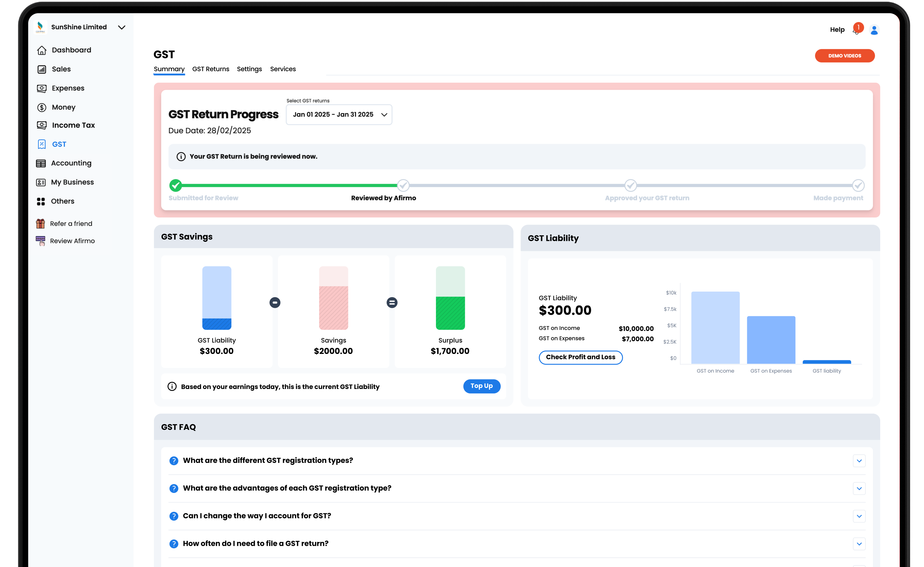Viewport: 924px width, 567px height.
Task: Click the $2000.00 Savings value
Action: click(x=333, y=351)
